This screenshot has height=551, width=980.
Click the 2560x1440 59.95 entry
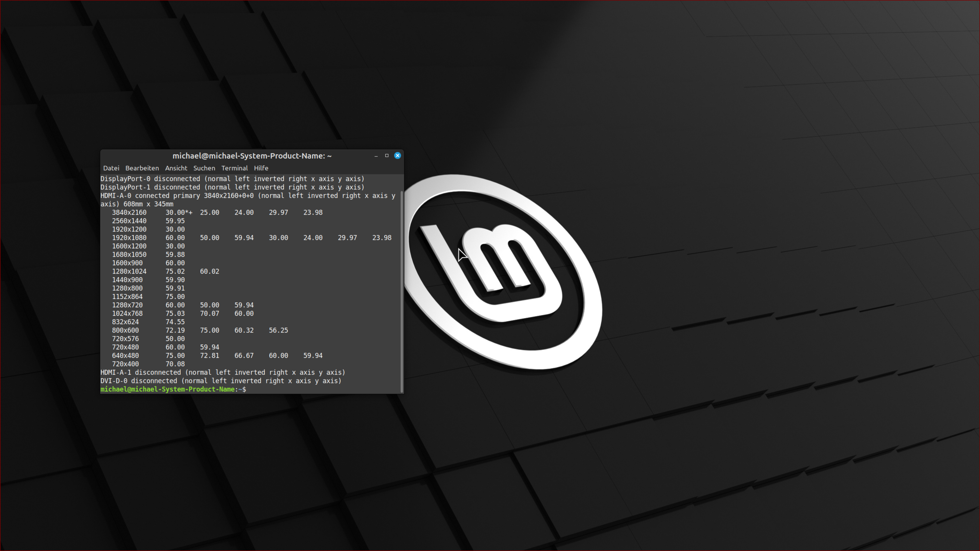coord(129,221)
